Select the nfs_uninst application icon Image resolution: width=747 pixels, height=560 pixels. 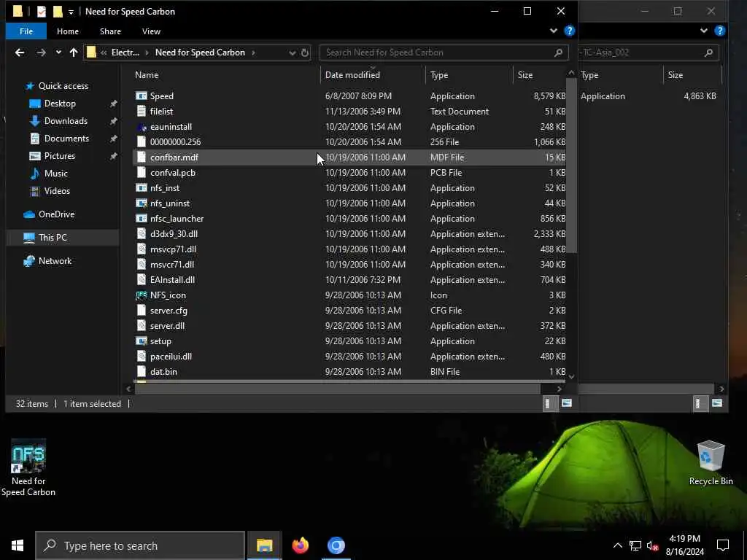click(x=141, y=203)
